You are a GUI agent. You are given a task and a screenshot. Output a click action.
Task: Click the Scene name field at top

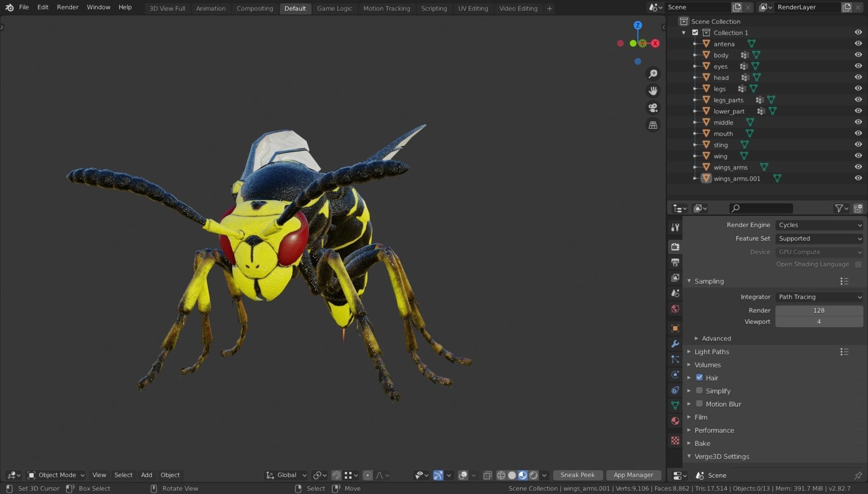click(x=697, y=7)
